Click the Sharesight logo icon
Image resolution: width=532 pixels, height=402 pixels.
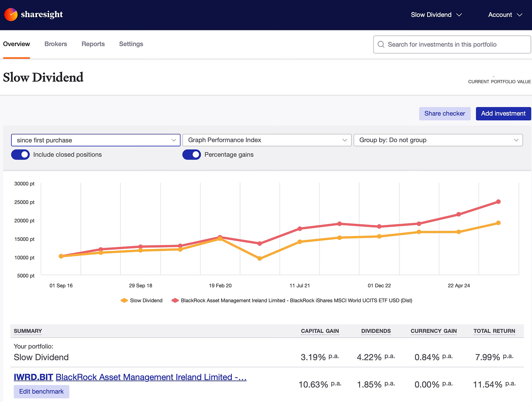[11, 15]
